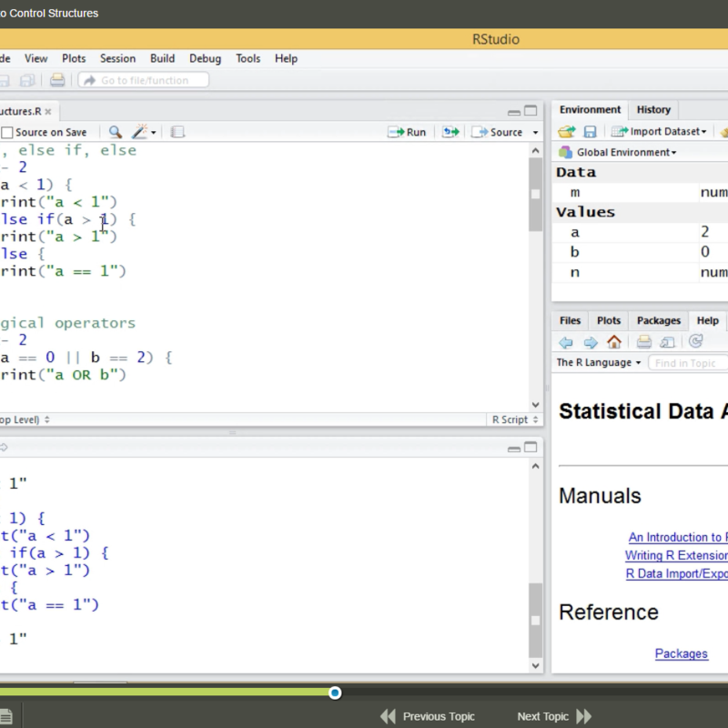This screenshot has height=728, width=728.
Task: Click the editor scrollbar down arrow
Action: (x=535, y=405)
